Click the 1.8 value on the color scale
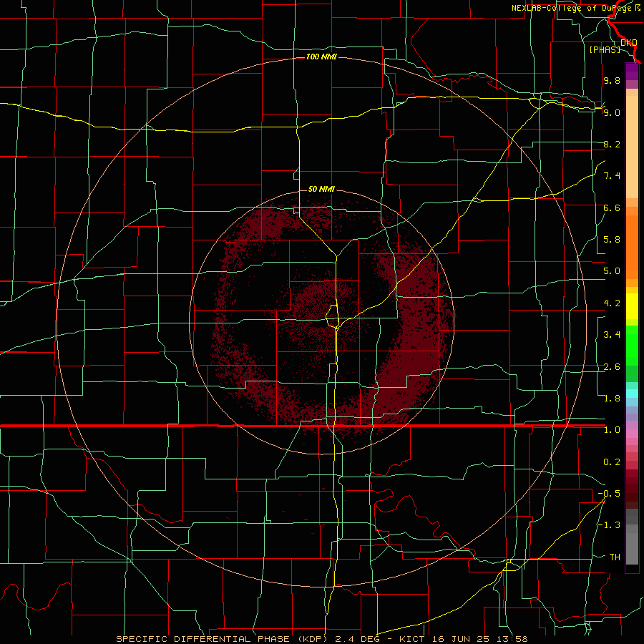The image size is (644, 644). click(x=612, y=399)
